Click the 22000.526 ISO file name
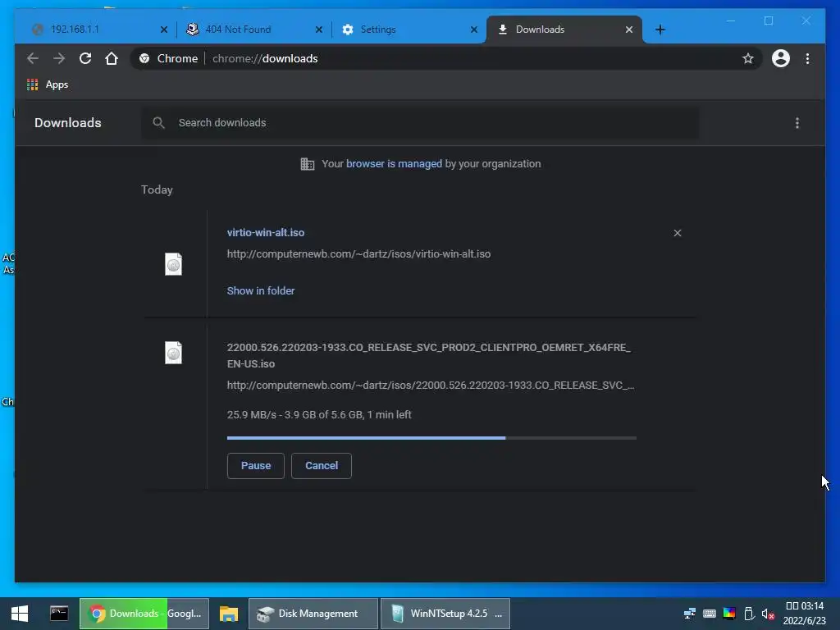The width and height of the screenshot is (840, 630). 428,356
